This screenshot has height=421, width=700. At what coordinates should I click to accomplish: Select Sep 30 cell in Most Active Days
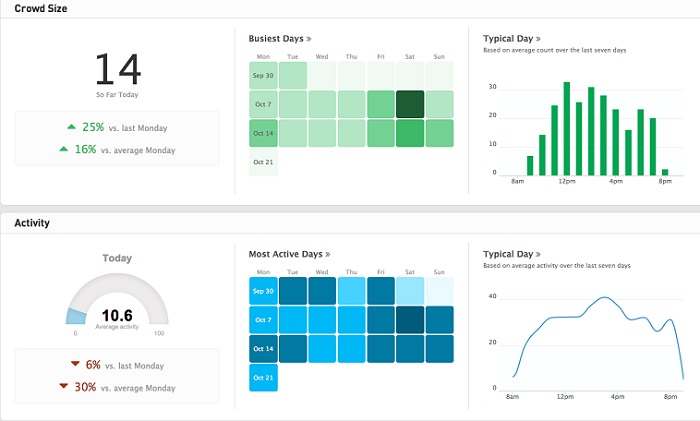pos(263,291)
